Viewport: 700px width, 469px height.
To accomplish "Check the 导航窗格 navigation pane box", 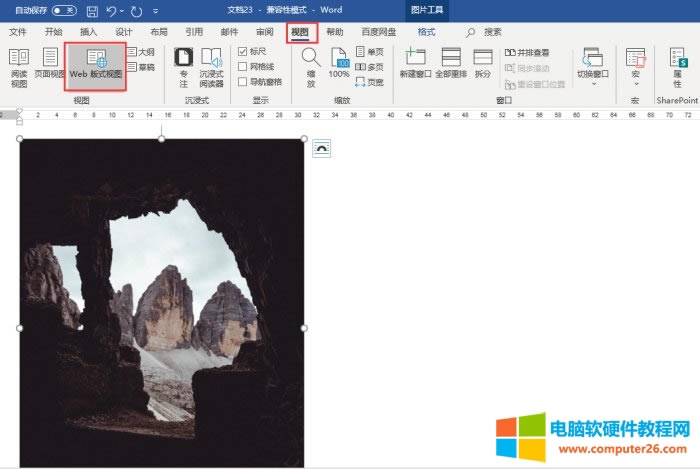I will [x=243, y=81].
